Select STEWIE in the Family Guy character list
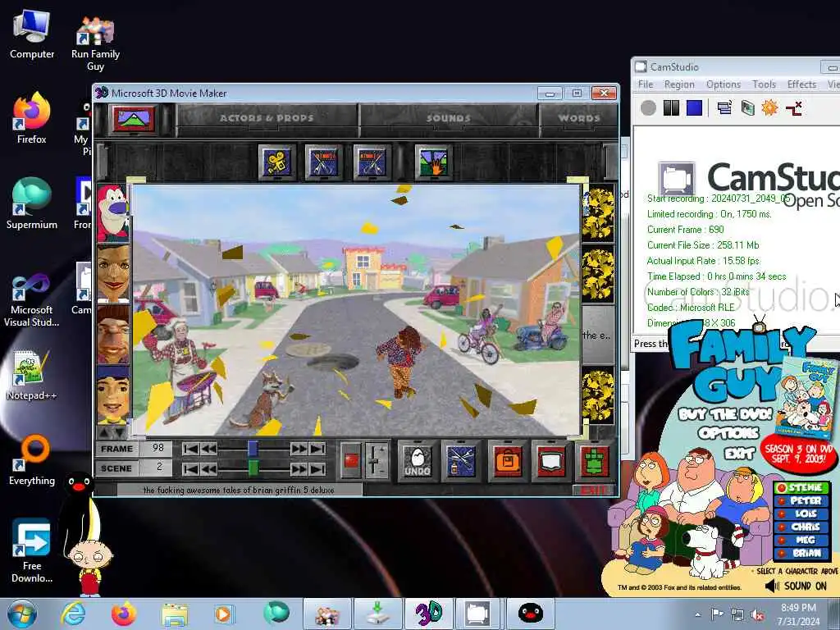 pyautogui.click(x=802, y=487)
